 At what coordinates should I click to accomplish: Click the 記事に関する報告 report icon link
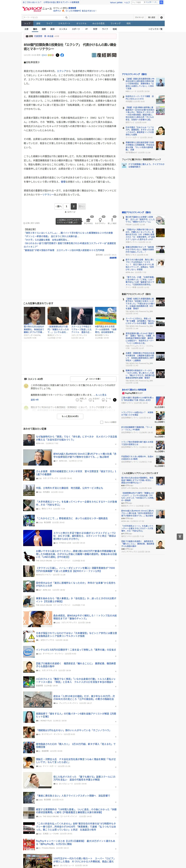point(31,223)
